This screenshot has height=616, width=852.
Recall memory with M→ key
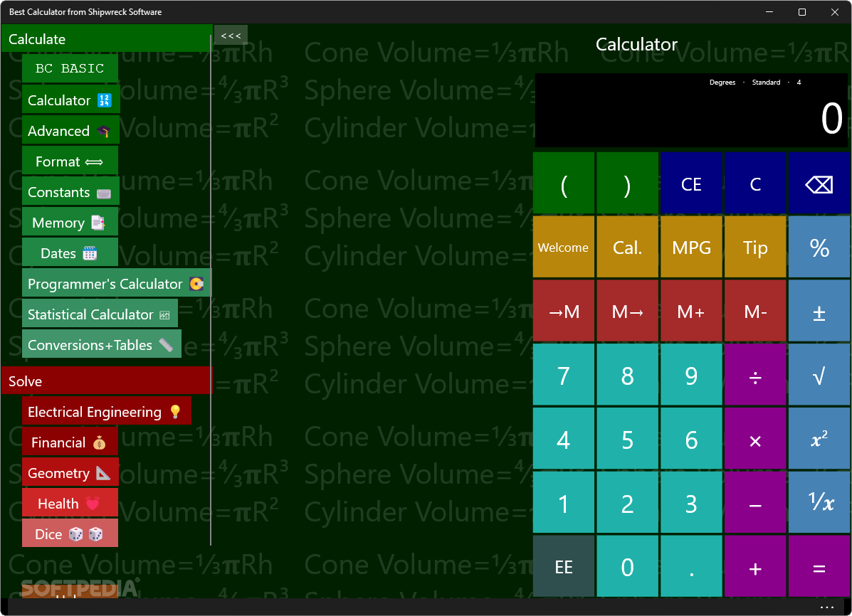click(627, 311)
